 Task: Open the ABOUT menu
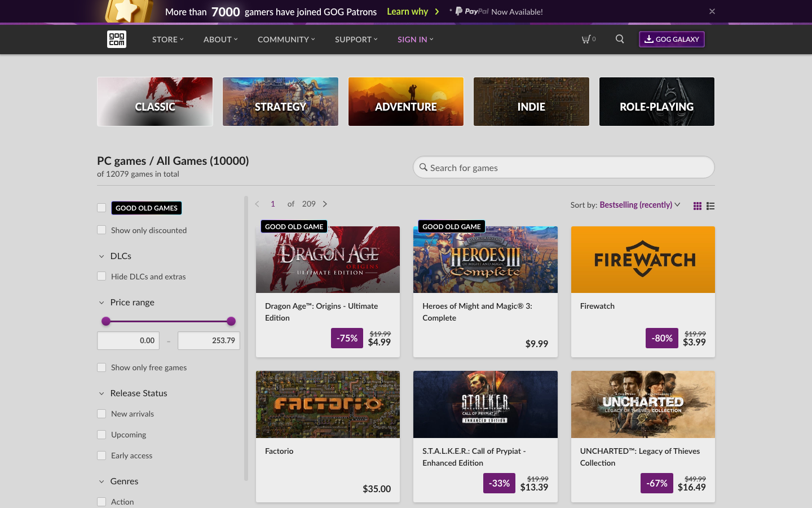(x=220, y=40)
